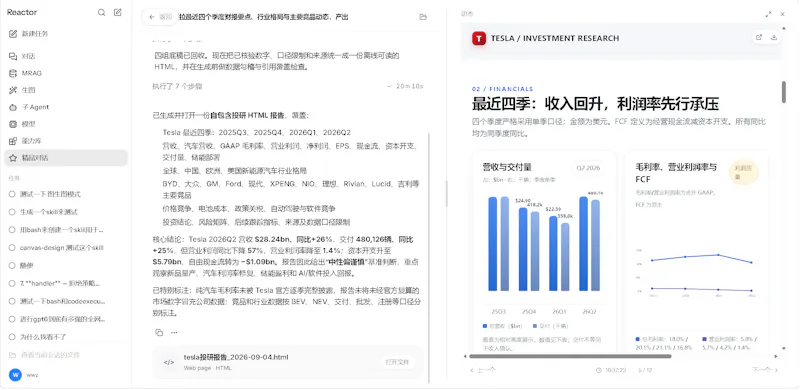800x390 pixels.
Task: Click the page indicator in preview footer
Action: tap(645, 370)
